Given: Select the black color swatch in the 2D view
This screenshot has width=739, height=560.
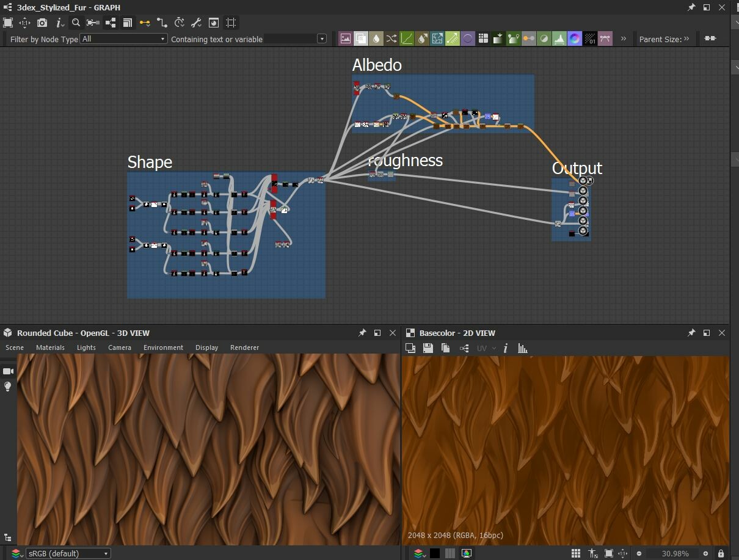Looking at the screenshot, I should tap(436, 553).
